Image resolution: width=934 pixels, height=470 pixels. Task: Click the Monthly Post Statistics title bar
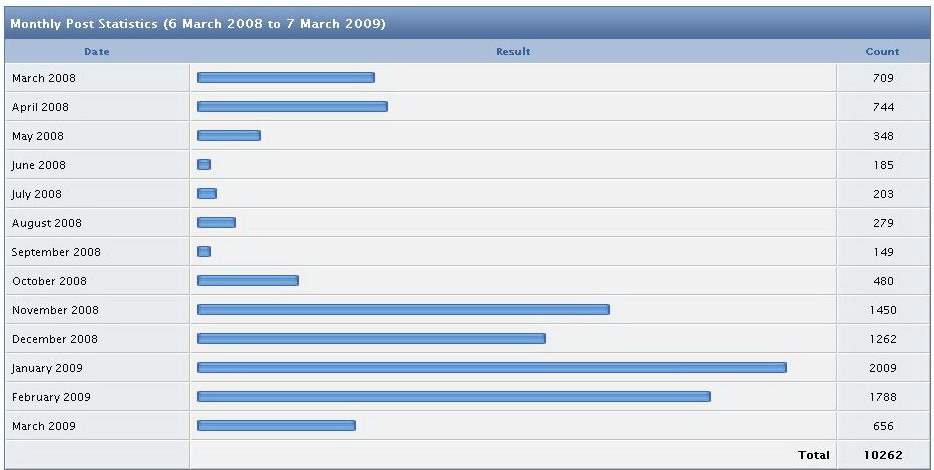tap(467, 23)
